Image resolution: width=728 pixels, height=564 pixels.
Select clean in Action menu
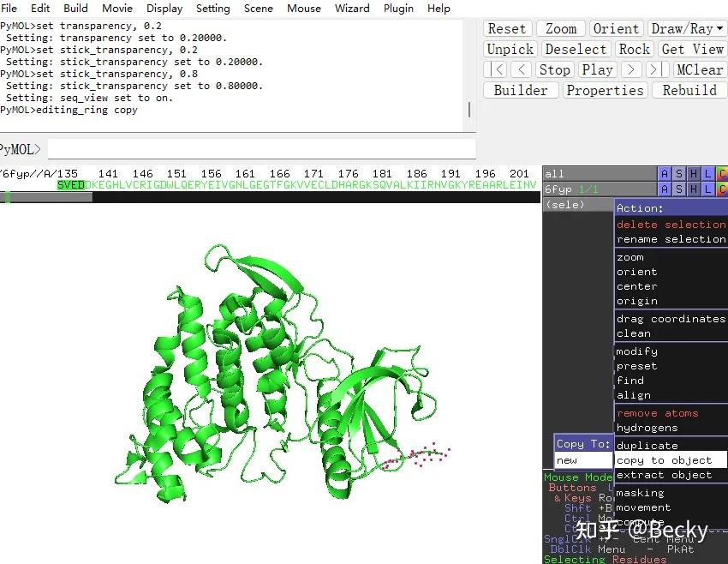click(671, 333)
